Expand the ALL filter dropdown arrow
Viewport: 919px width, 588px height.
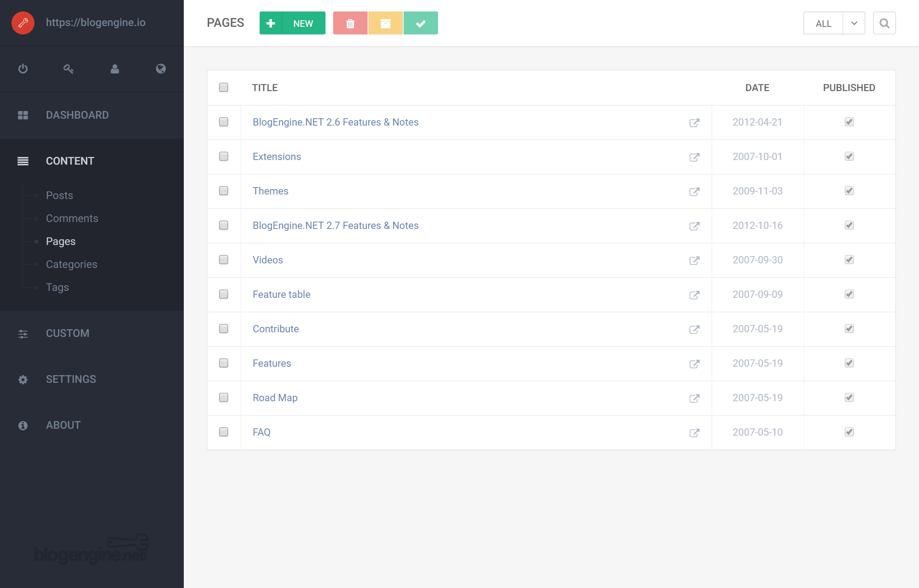pos(854,23)
